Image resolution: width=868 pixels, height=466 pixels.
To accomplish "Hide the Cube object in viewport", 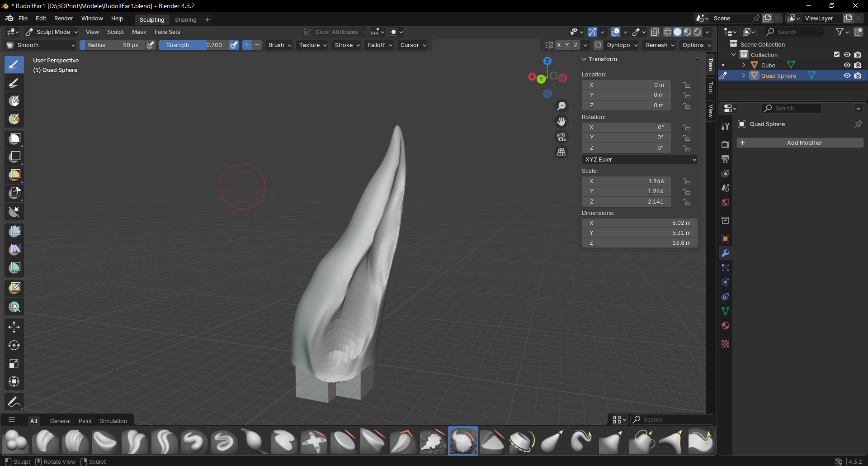I will 847,65.
